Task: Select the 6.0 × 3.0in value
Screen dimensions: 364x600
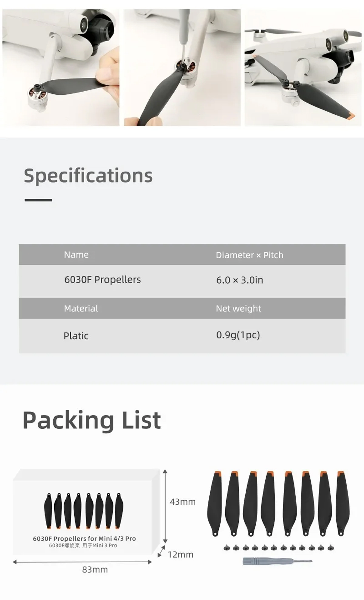Action: [239, 280]
